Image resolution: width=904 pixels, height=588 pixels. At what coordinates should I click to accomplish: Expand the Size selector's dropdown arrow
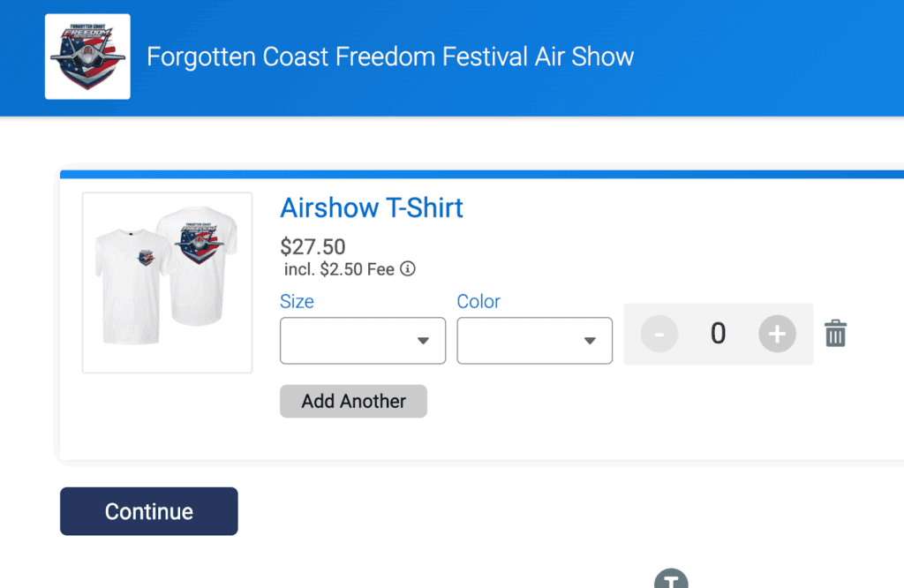(425, 340)
